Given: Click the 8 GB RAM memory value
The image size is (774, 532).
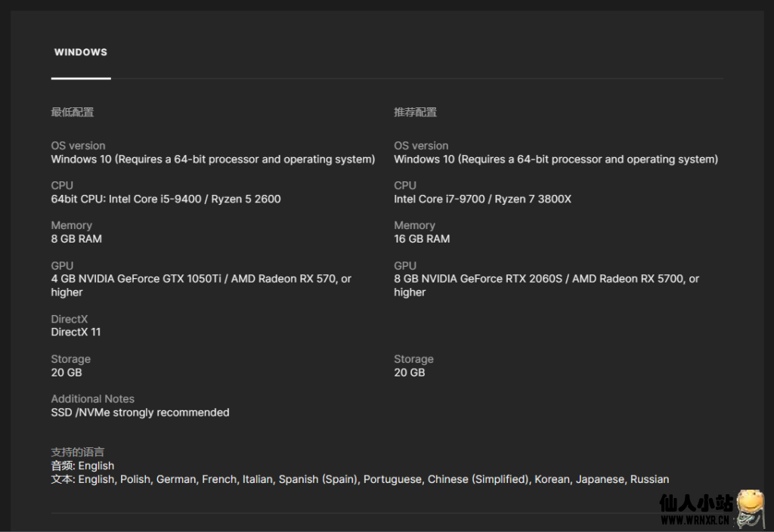Looking at the screenshot, I should click(76, 239).
